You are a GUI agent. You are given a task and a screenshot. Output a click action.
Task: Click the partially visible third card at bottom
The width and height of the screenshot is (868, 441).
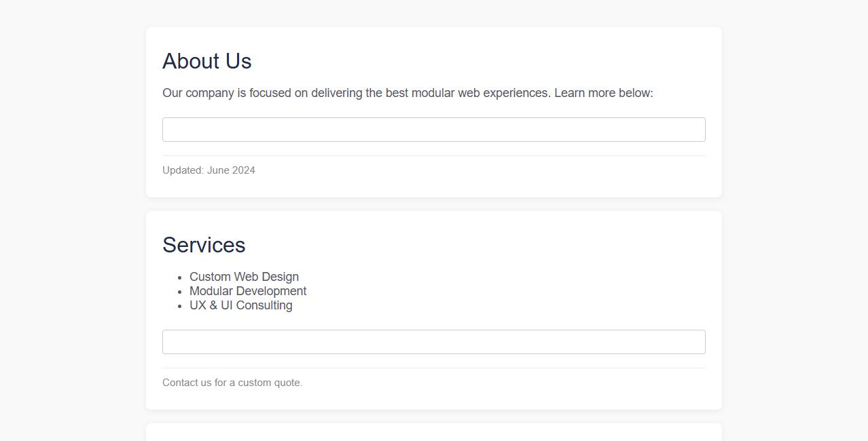433,432
